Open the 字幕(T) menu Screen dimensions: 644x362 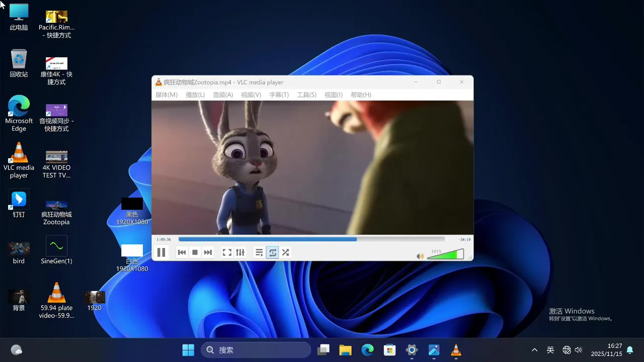pos(279,95)
